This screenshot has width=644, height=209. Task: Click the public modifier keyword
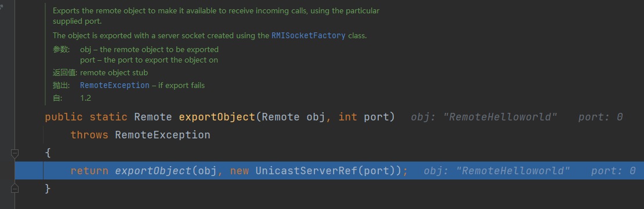pos(64,117)
